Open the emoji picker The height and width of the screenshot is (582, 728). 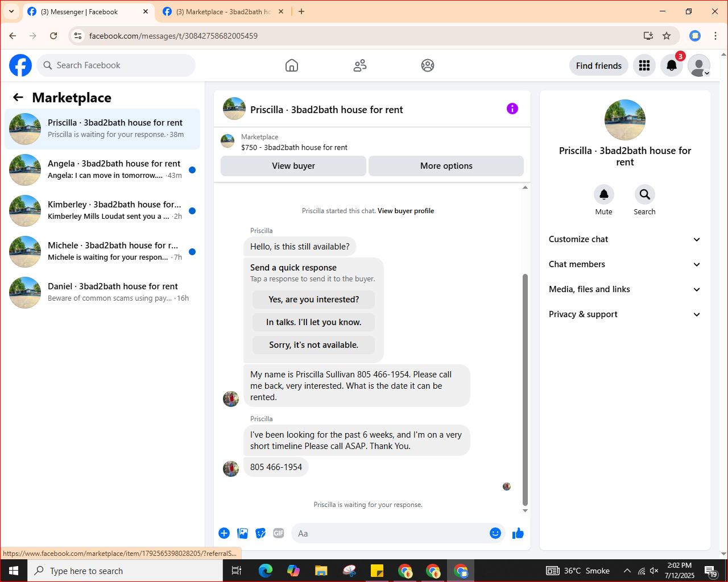point(495,533)
